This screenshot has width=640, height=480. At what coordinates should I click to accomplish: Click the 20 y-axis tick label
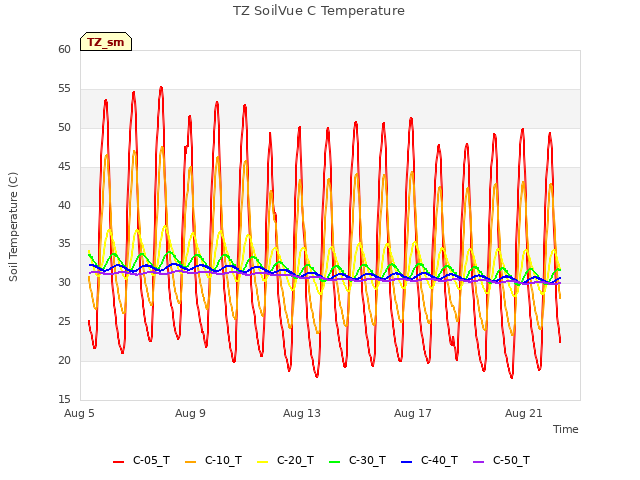tap(64, 360)
